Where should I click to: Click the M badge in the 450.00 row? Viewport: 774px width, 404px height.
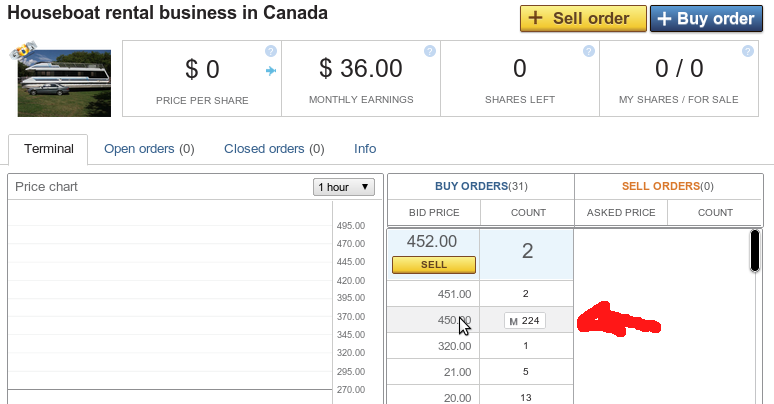point(513,321)
